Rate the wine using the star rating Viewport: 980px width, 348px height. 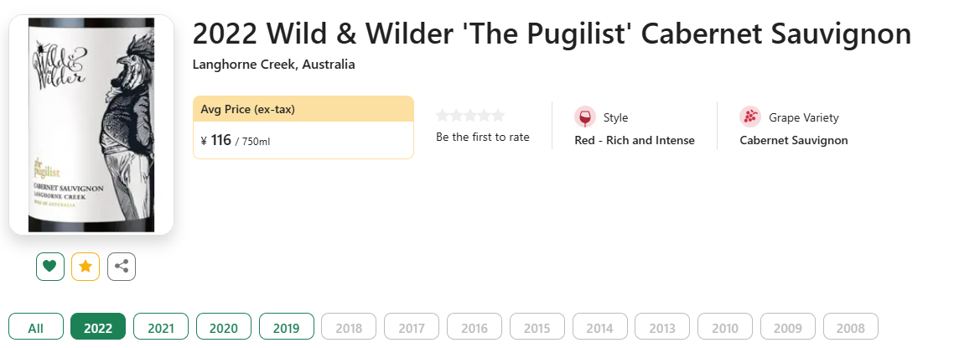pos(470,116)
